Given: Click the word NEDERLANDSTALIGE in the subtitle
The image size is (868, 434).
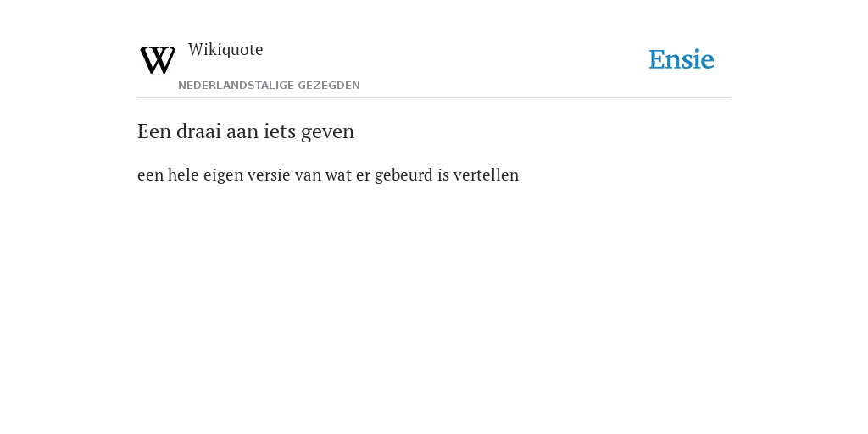Looking at the screenshot, I should click(x=236, y=86).
